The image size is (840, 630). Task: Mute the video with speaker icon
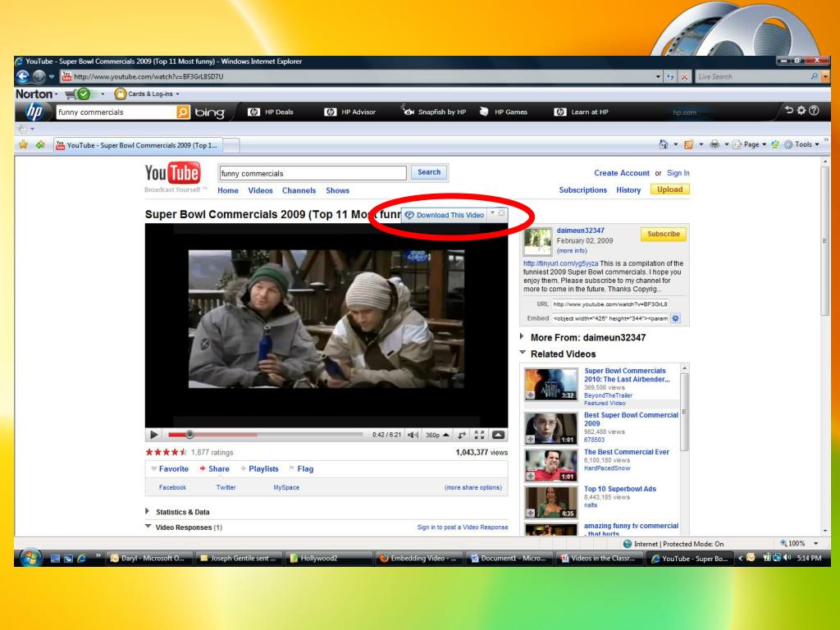click(x=413, y=435)
